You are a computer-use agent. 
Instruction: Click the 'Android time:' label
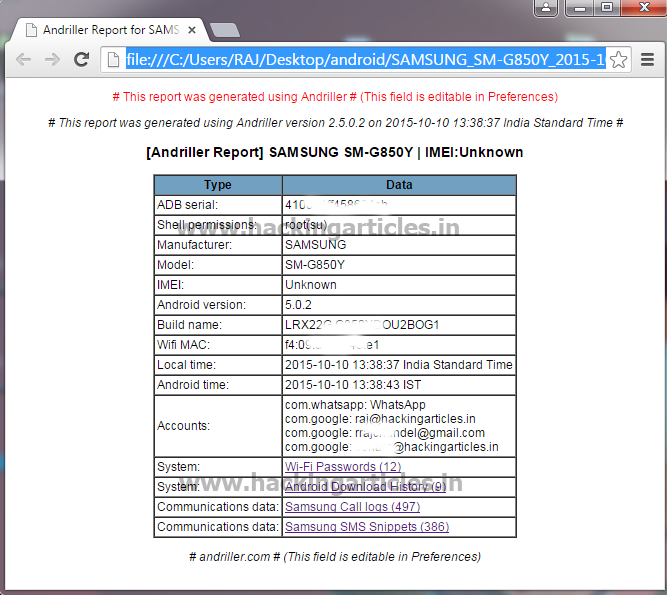193,385
